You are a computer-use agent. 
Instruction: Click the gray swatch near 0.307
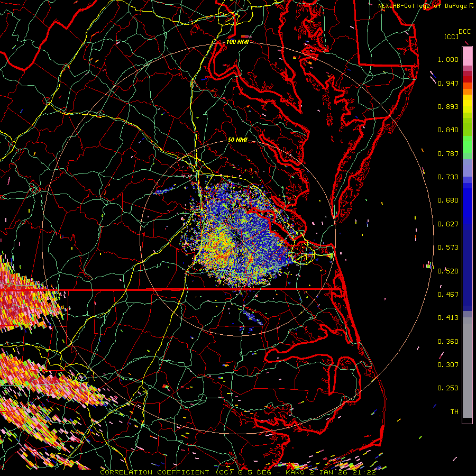pos(467,368)
